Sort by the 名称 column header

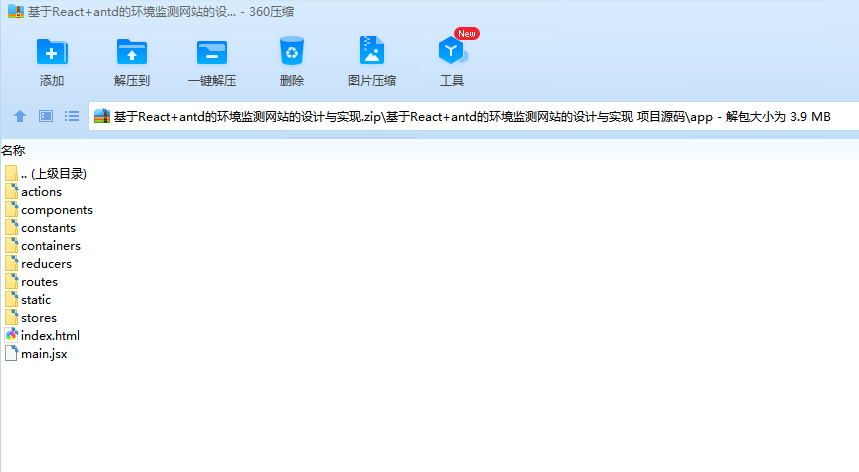click(x=13, y=150)
